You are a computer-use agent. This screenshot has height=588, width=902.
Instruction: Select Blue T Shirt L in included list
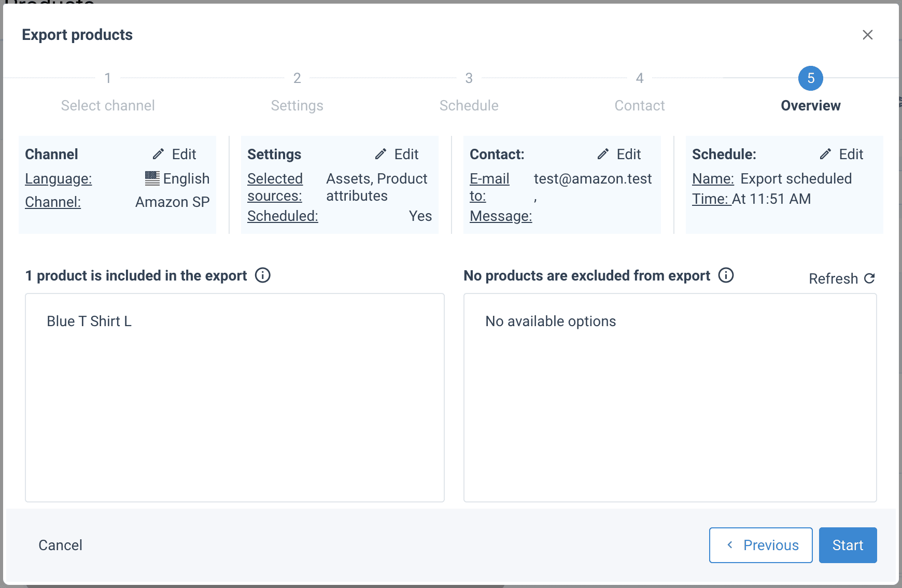tap(89, 321)
